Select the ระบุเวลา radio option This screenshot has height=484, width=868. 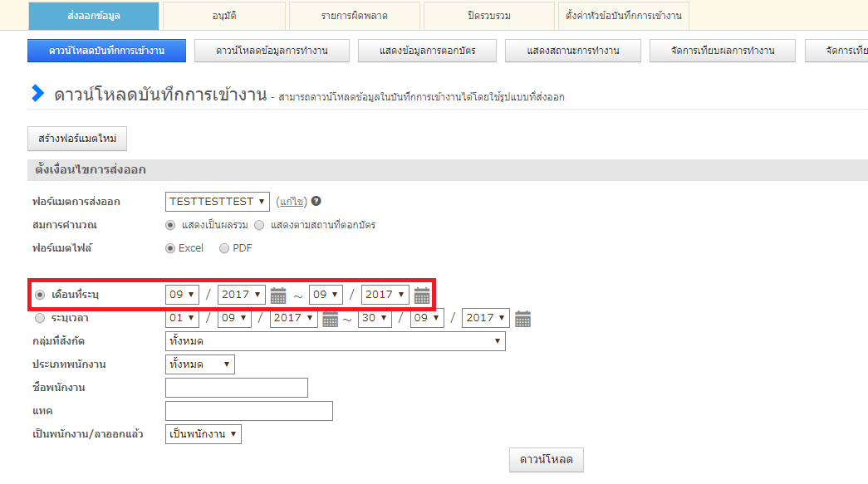point(40,318)
